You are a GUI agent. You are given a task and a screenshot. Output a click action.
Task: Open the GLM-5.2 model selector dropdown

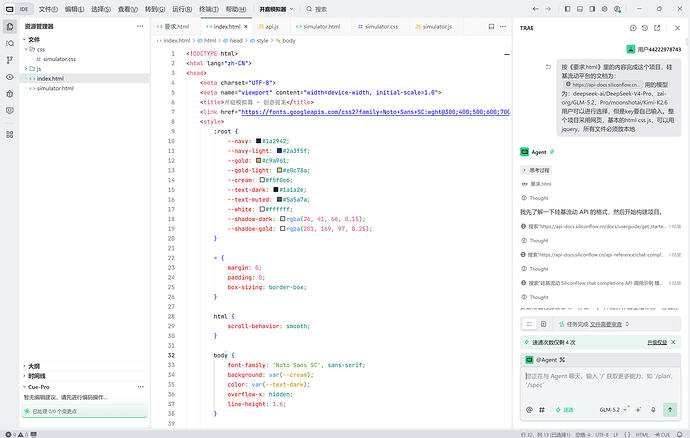[613, 410]
